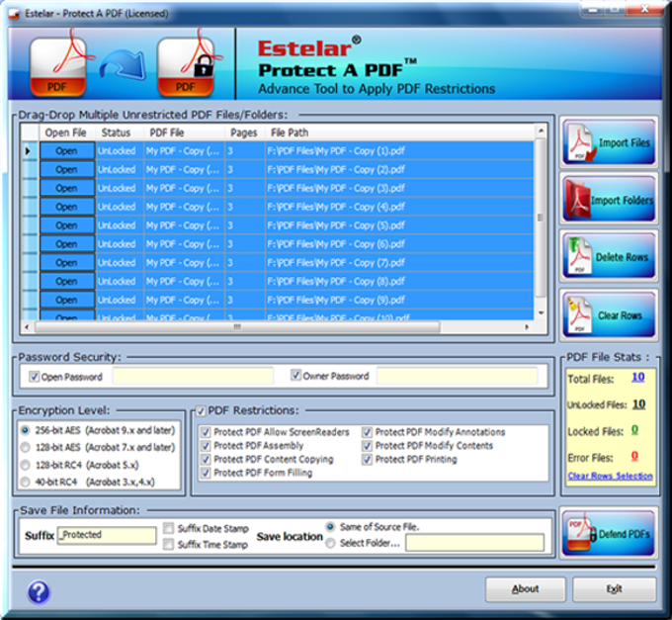Uncheck Protect PDF Content Copying
This screenshot has width=672, height=620.
[207, 459]
